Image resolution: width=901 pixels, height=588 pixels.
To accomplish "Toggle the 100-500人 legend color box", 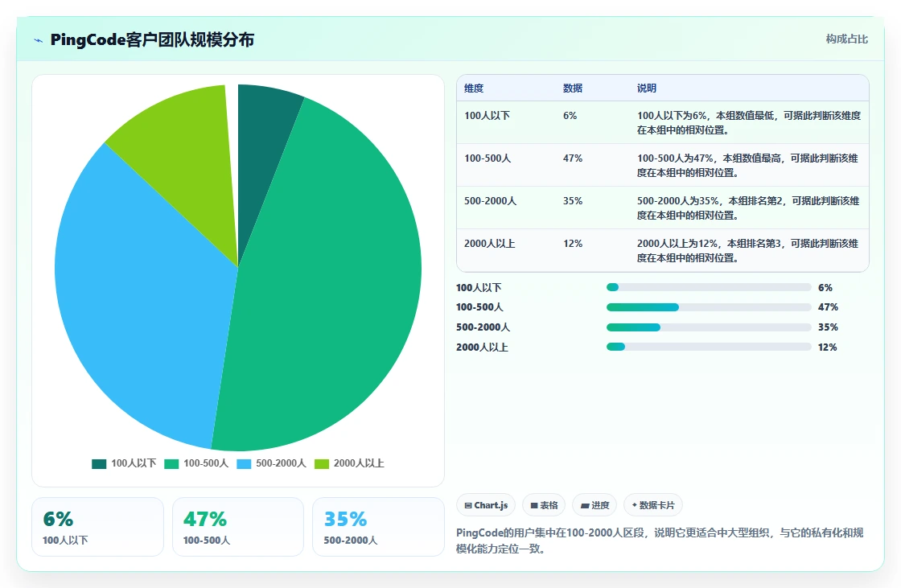I will coord(171,464).
